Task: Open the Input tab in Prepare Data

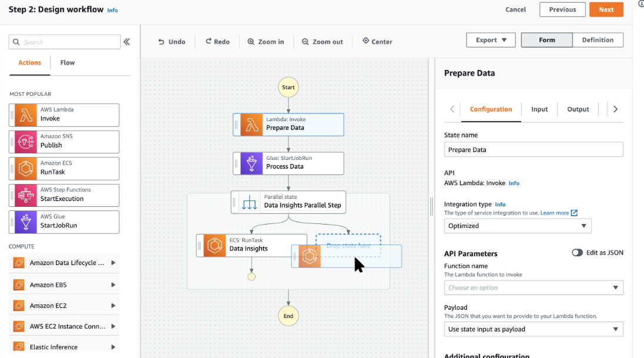Action: [539, 109]
